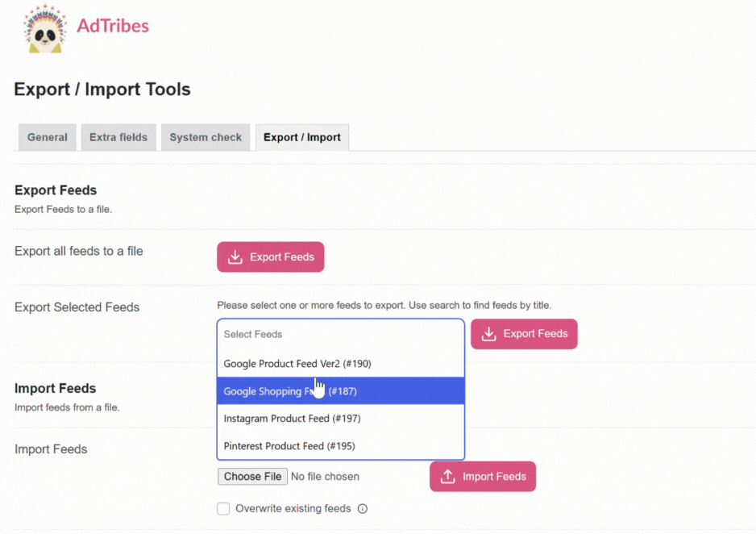The height and width of the screenshot is (534, 756).
Task: Click the No file chosen text
Action: 325,477
